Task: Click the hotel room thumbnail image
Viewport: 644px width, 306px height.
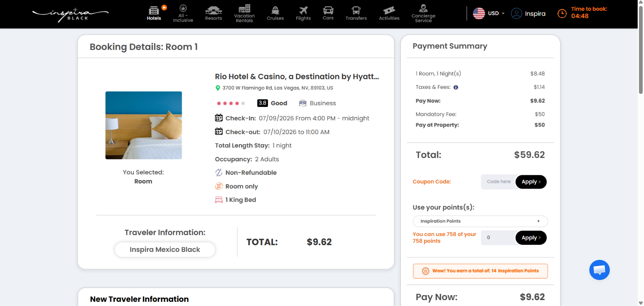Action: pos(143,125)
